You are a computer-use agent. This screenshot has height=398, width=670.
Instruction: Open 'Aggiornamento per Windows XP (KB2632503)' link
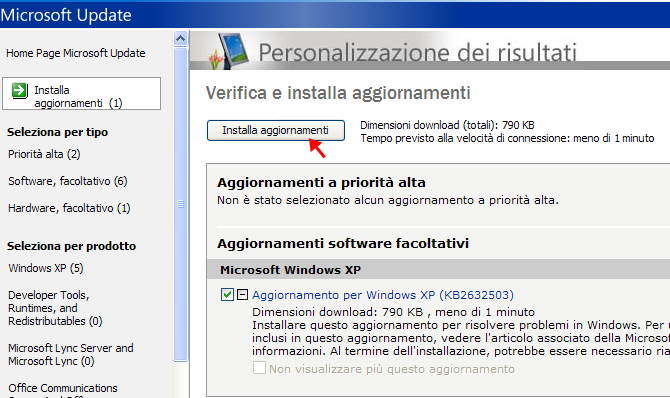coord(383,295)
